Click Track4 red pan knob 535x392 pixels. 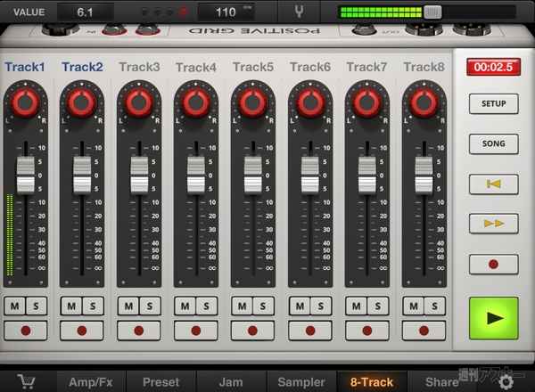pos(195,102)
